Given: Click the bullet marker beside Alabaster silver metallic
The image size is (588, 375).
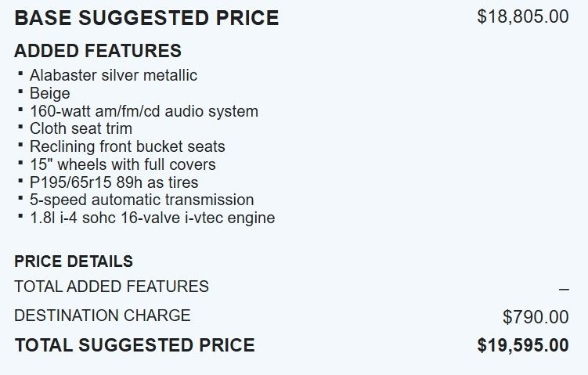Looking at the screenshot, I should tap(20, 74).
